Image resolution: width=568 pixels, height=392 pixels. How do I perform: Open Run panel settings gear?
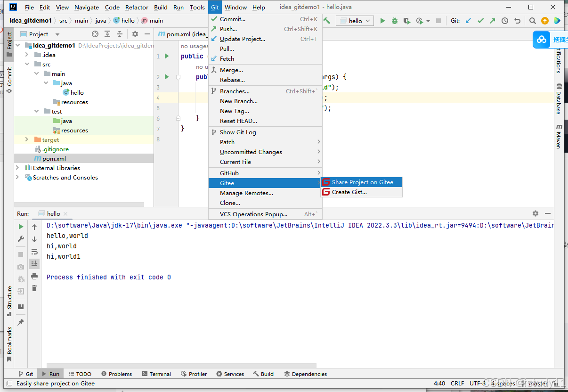click(x=536, y=213)
